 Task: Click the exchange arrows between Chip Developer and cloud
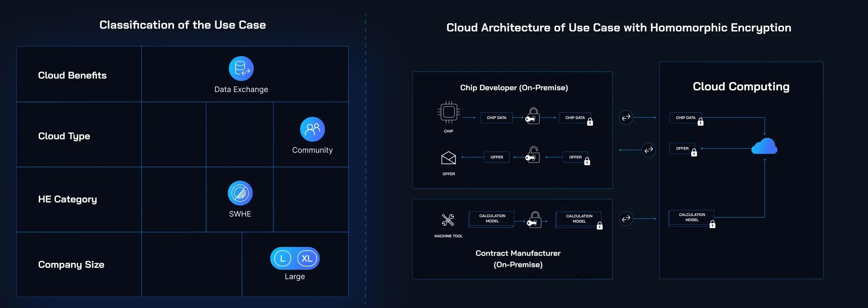626,117
